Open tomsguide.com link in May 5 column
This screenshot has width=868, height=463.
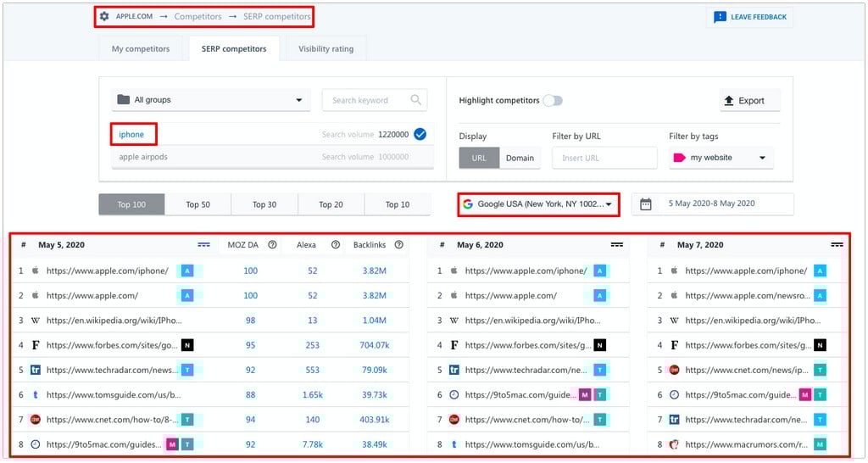pyautogui.click(x=114, y=395)
